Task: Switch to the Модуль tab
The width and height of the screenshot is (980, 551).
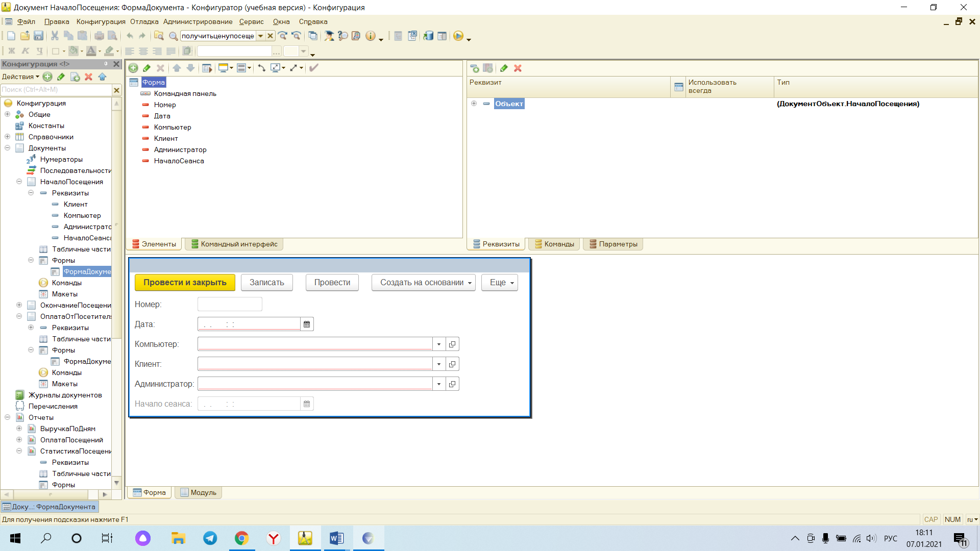Action: pos(199,492)
